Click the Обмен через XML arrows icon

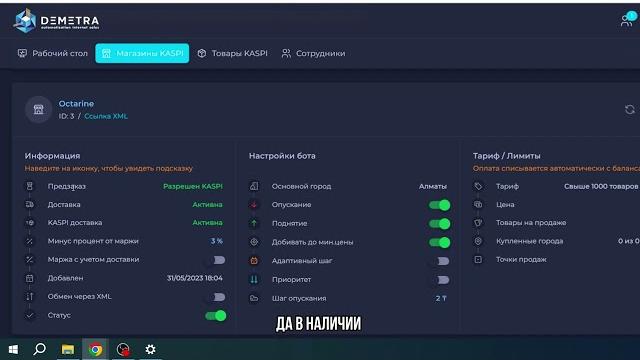[30, 297]
